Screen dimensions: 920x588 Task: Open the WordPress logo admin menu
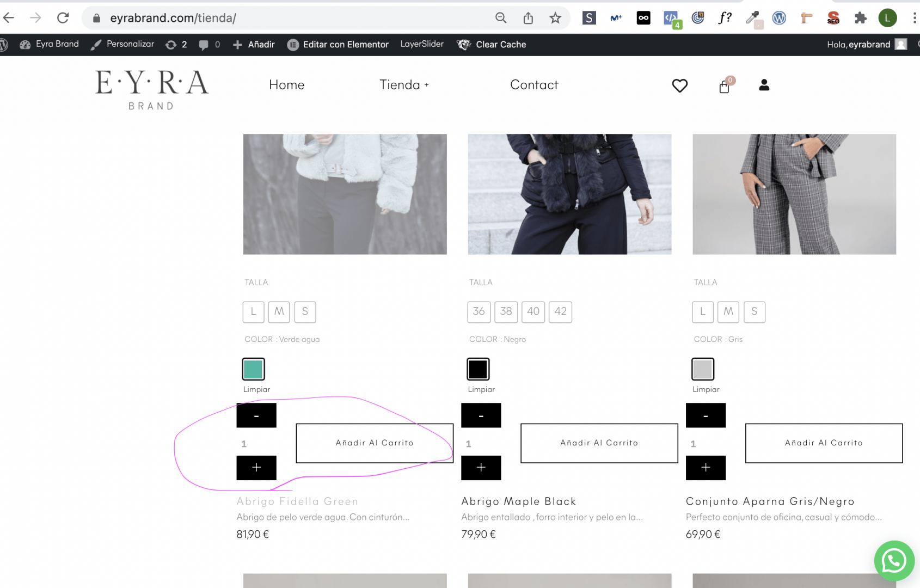[3, 45]
